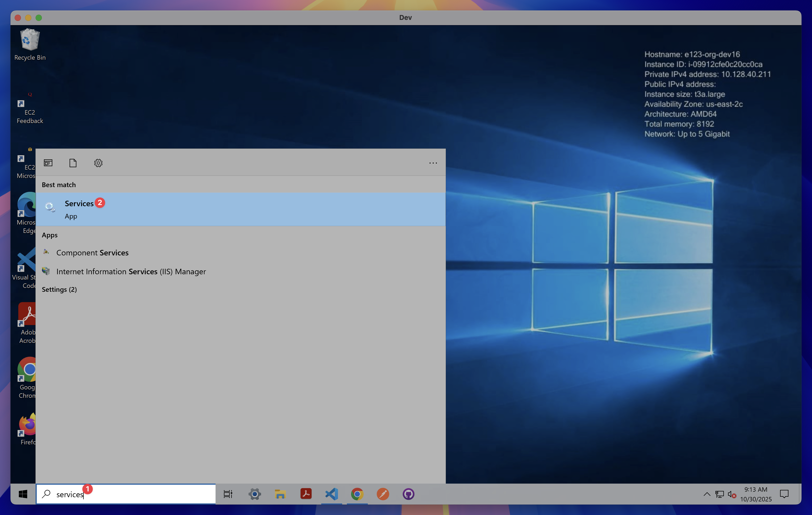This screenshot has height=515, width=812.
Task: Launch Google Chrome from the taskbar
Action: point(357,494)
